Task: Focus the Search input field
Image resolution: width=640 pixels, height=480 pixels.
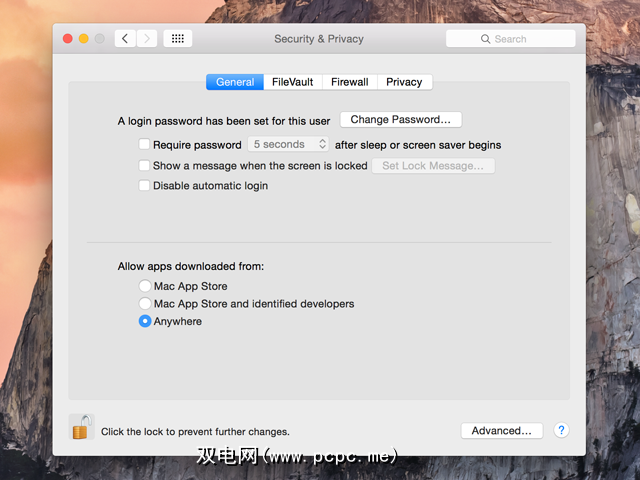Action: (x=511, y=39)
